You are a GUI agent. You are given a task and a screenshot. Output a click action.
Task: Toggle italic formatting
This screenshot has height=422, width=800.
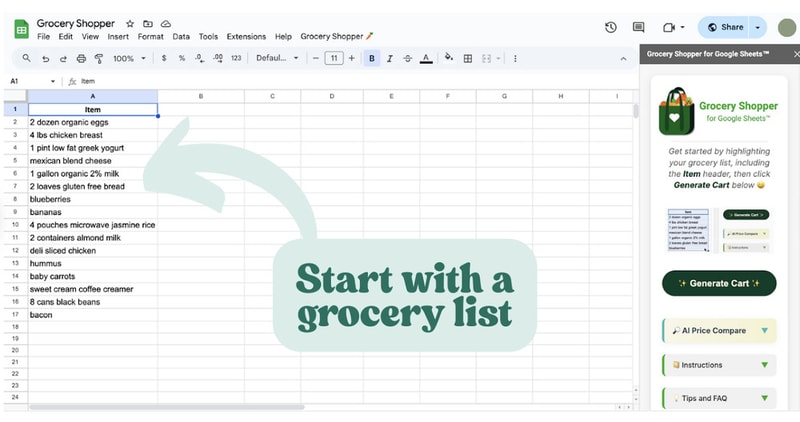pos(390,58)
